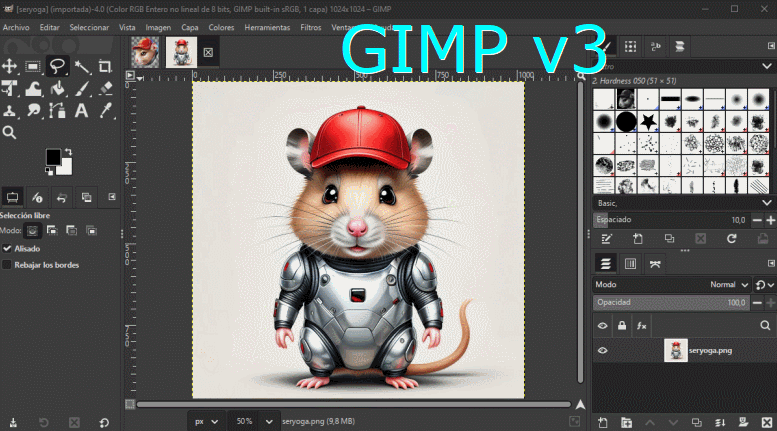Adjust the layer Opacidad slider
This screenshot has width=777, height=431.
(x=670, y=303)
